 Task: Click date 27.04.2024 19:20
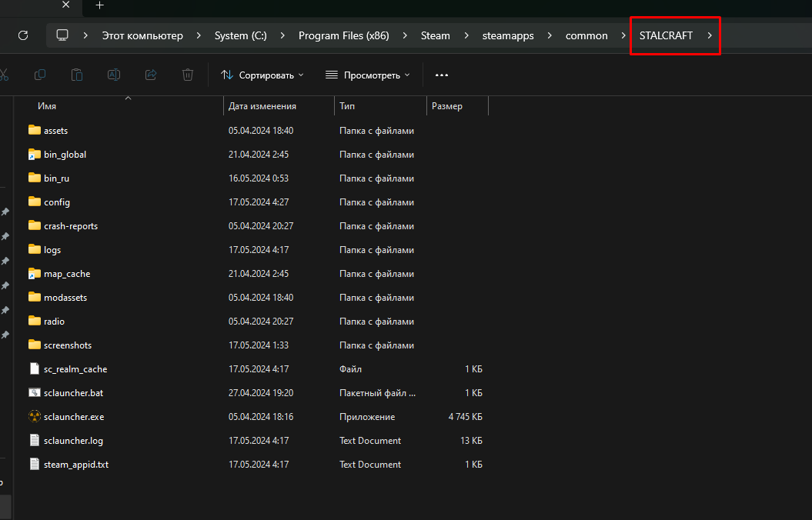261,393
